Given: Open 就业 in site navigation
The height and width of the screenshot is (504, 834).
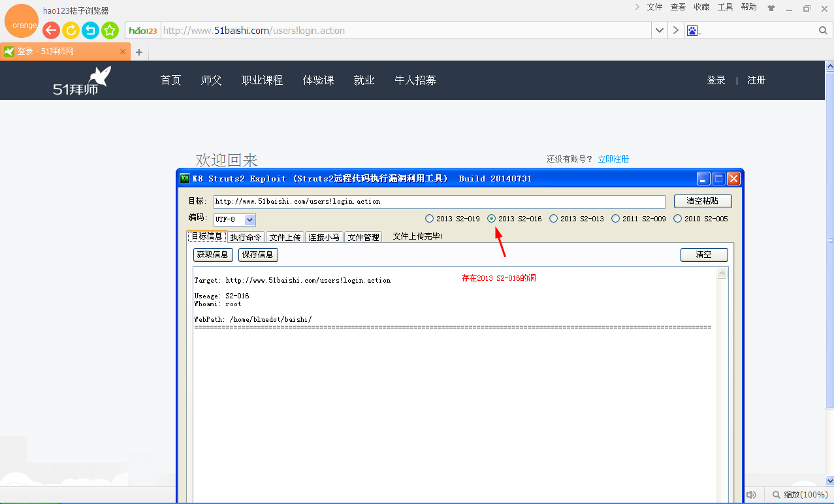Looking at the screenshot, I should [364, 80].
